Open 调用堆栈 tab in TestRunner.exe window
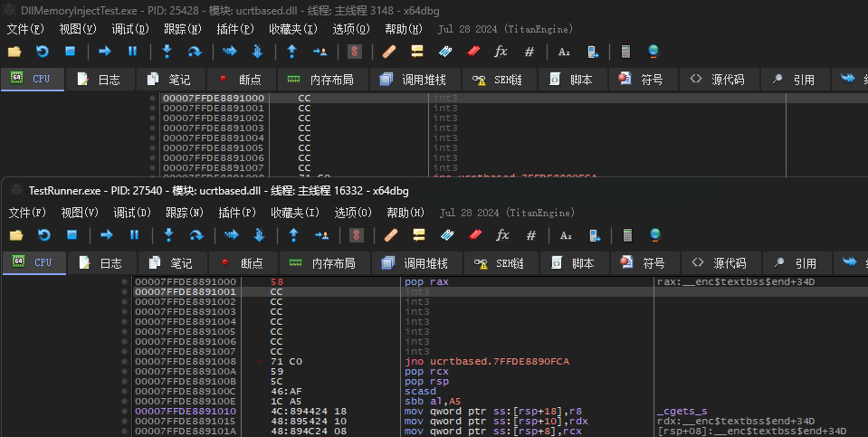The height and width of the screenshot is (437, 868). point(415,263)
